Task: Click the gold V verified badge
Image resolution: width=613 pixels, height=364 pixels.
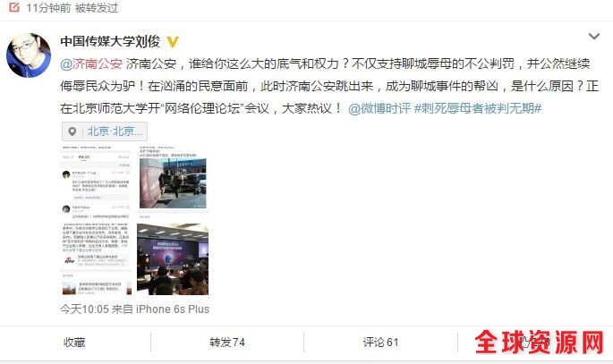Action: [173, 41]
